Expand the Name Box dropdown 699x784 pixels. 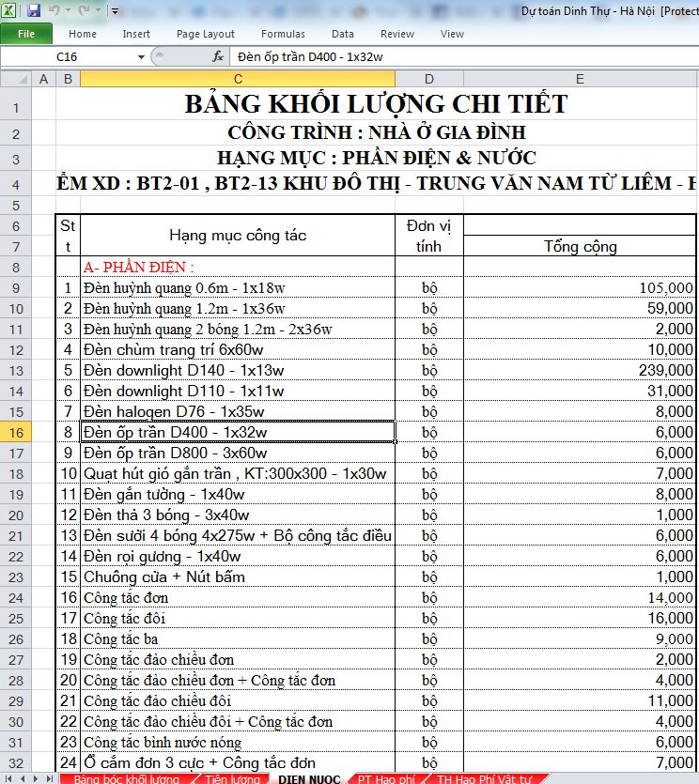[x=141, y=57]
